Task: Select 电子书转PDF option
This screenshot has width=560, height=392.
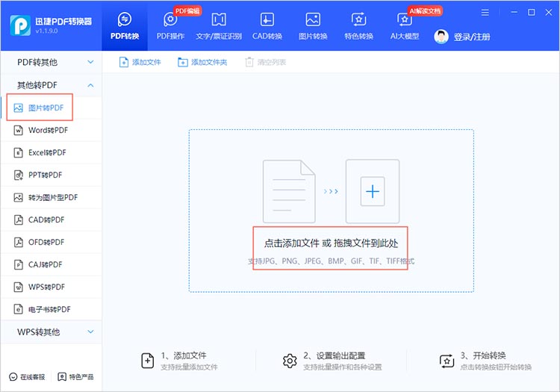Action: tap(51, 310)
